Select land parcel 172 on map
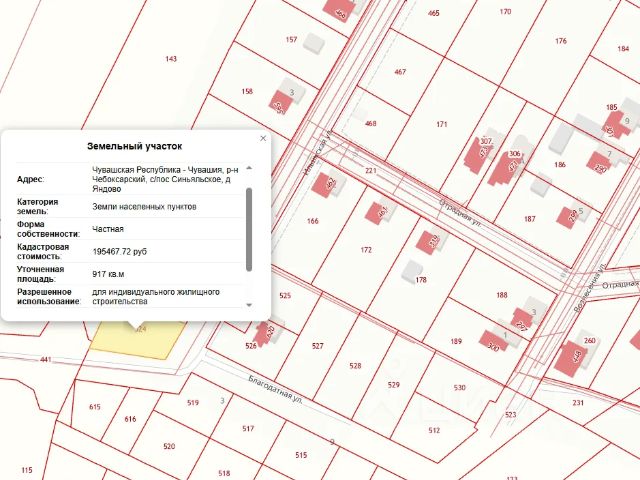Screen dimensions: 640x480 (x=366, y=250)
